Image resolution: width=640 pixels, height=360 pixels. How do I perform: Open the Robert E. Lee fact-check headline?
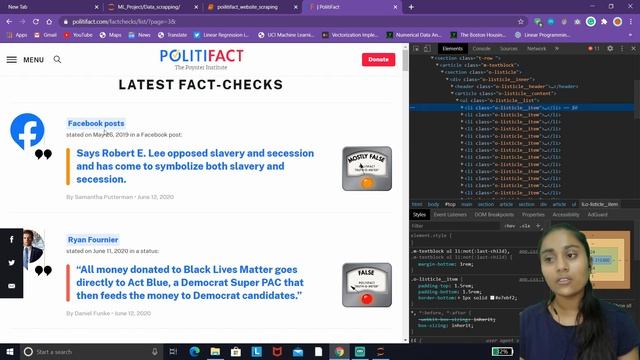pyautogui.click(x=195, y=166)
